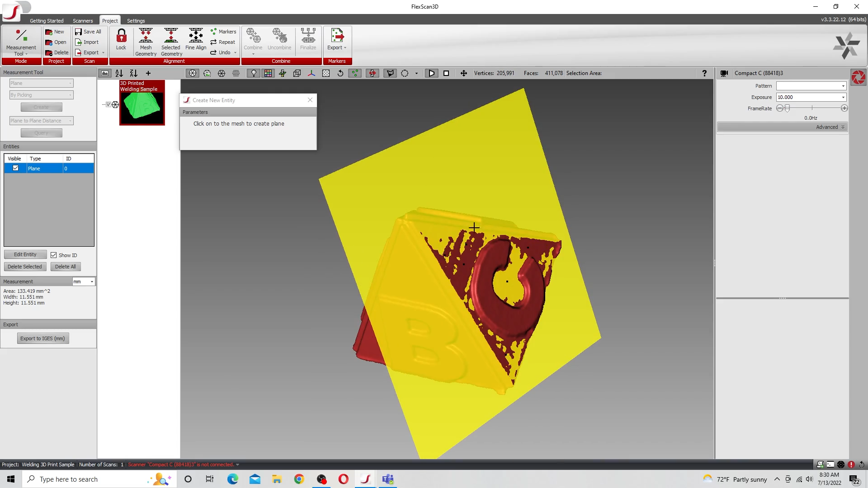Open the Plane entity type dropdown
868x488 pixels.
click(x=41, y=83)
